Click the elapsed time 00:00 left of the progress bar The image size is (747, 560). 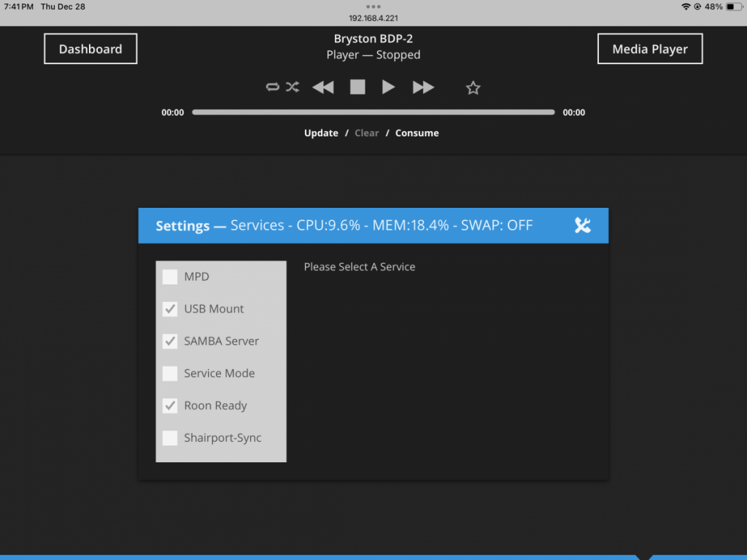coord(172,112)
